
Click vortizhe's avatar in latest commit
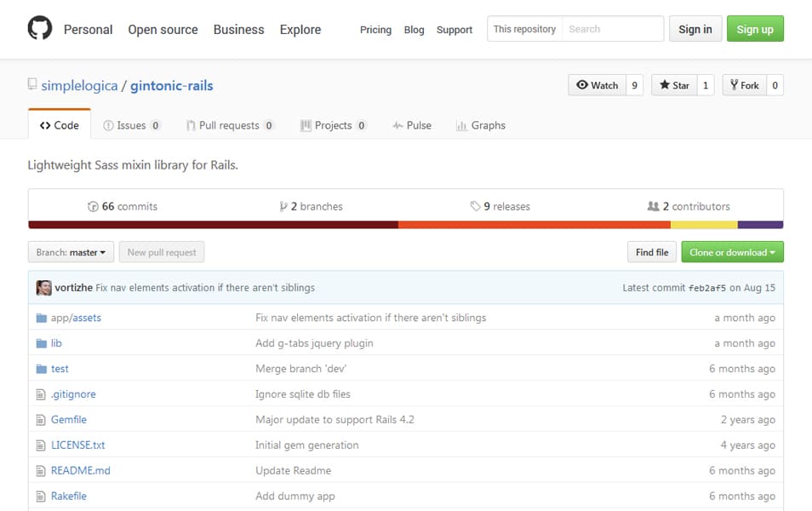tap(44, 288)
